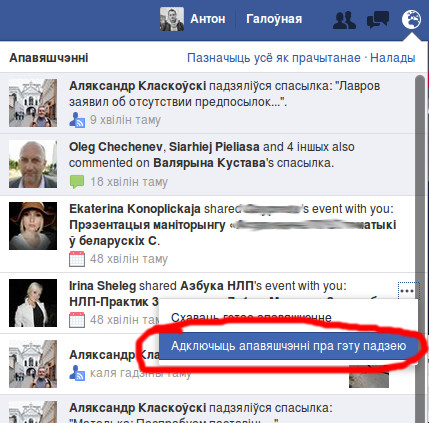
Task: Click the notifications list scrollbar
Action: point(420,248)
